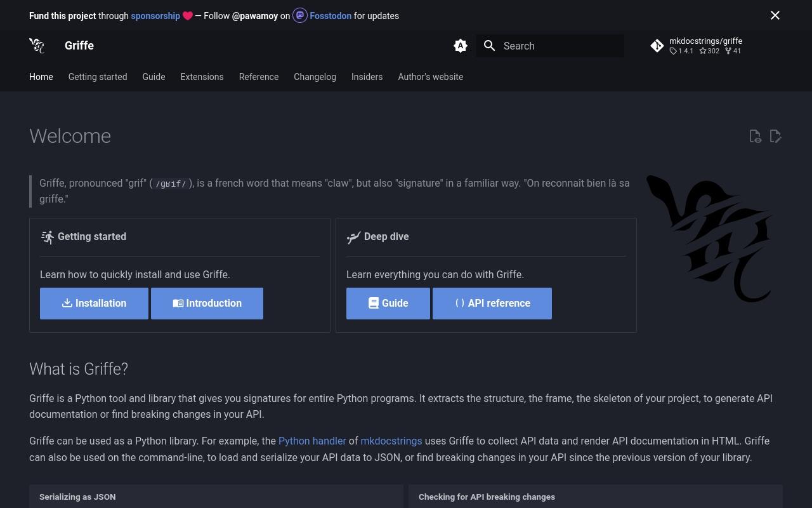Click the Griffe logo in header
This screenshot has width=812, height=508.
[37, 46]
